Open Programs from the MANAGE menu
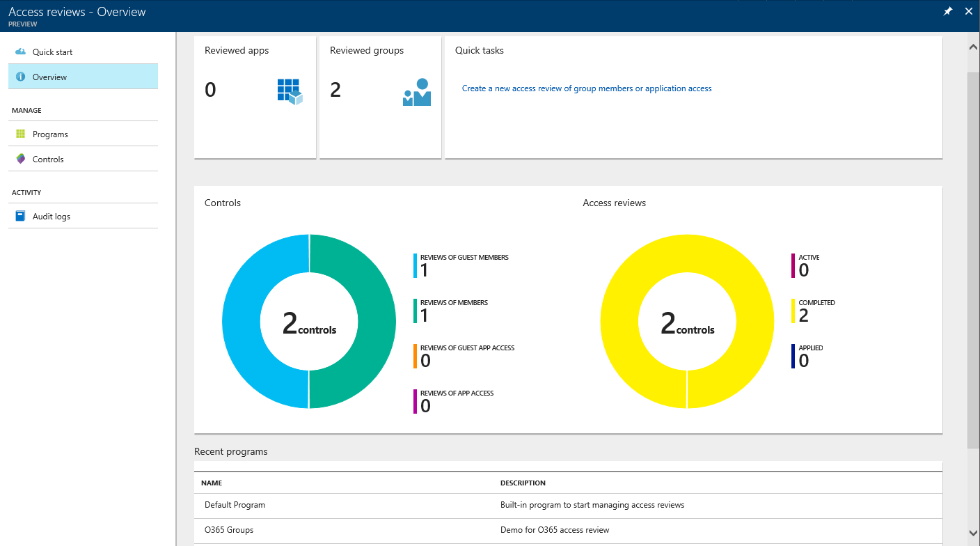Screen dimensions: 980x546 (x=49, y=134)
